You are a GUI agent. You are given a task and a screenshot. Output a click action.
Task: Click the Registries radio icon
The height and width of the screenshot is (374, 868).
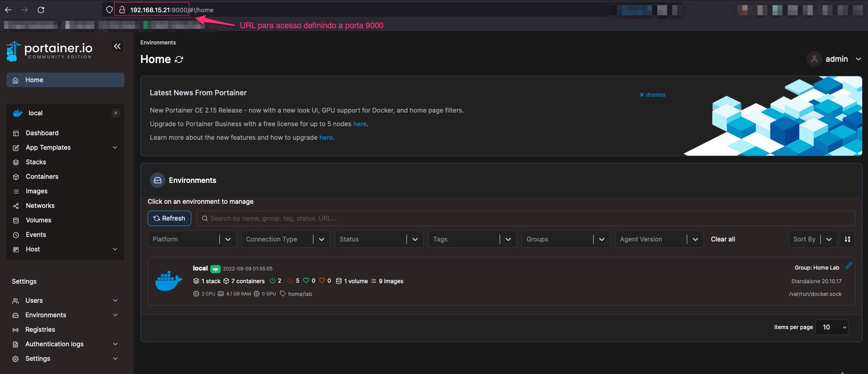pyautogui.click(x=15, y=330)
